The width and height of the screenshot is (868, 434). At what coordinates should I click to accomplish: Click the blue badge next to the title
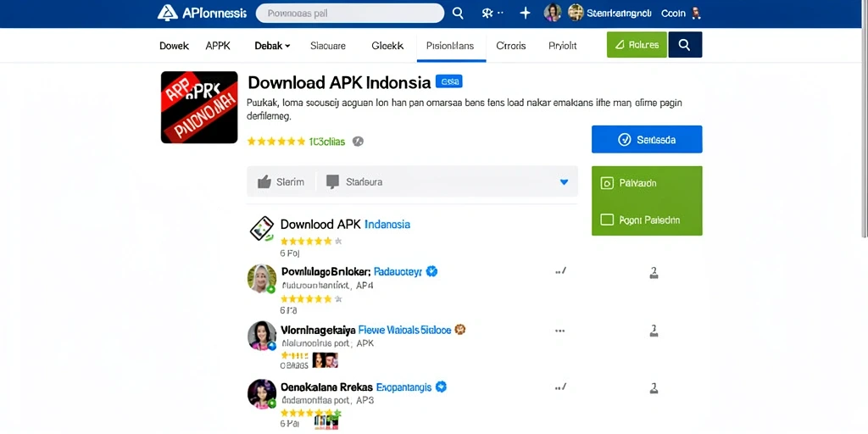[449, 82]
